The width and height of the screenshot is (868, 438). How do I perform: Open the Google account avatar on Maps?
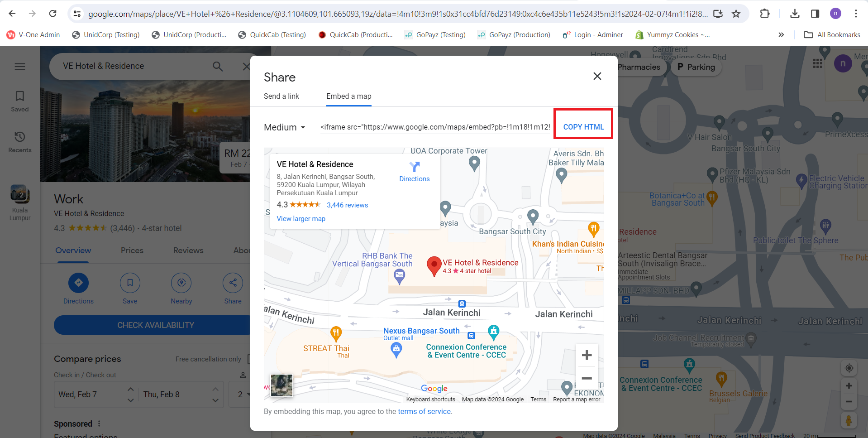843,63
